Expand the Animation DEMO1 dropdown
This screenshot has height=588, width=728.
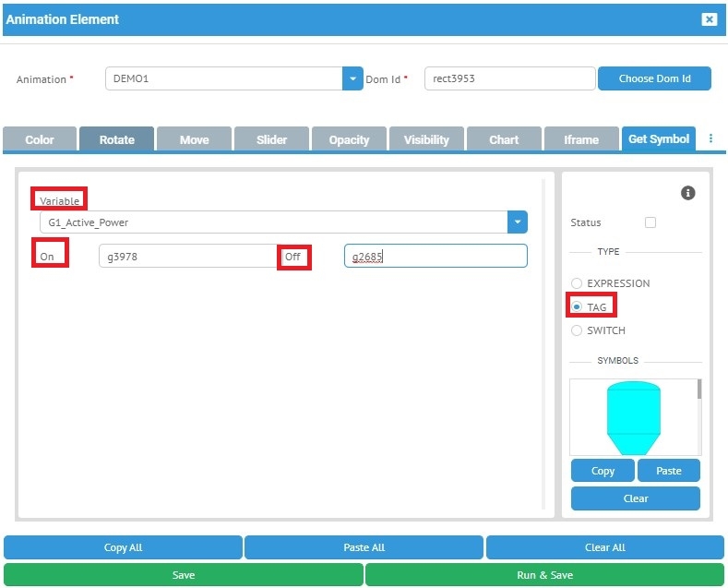tap(352, 78)
